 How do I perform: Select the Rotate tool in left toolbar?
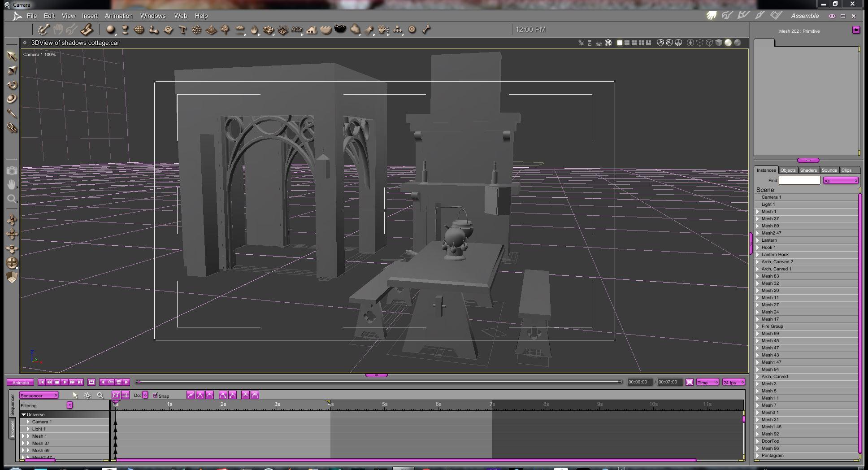tap(12, 85)
